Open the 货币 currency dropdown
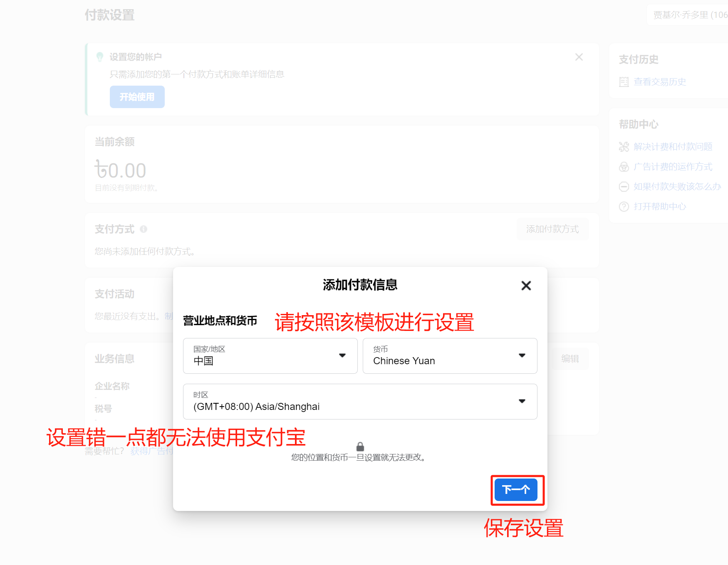 (x=449, y=356)
